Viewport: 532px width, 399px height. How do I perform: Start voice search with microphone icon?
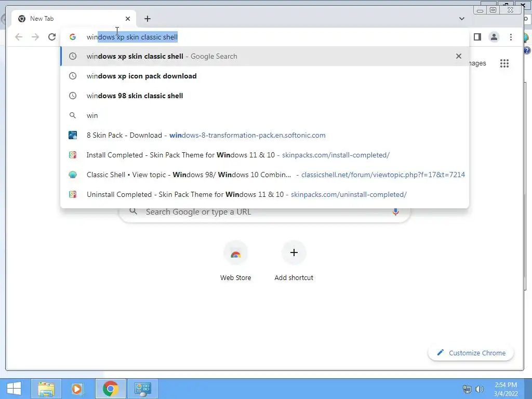click(395, 212)
